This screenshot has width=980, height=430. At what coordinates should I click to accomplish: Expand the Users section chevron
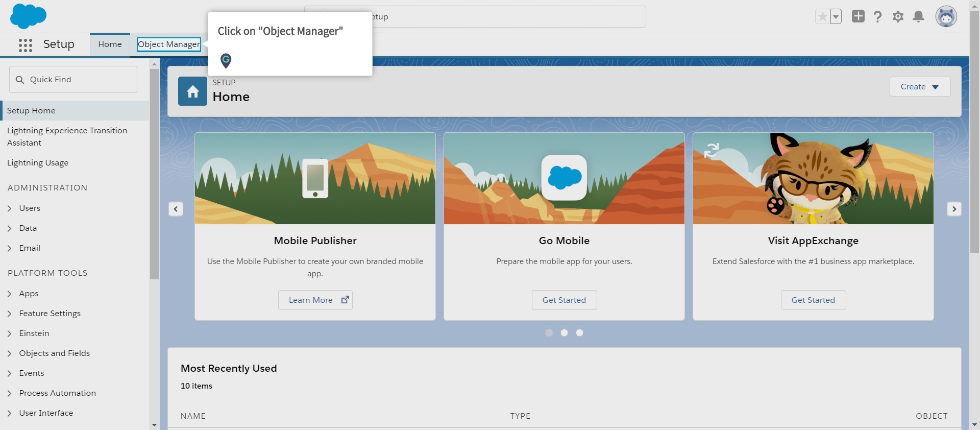(10, 208)
